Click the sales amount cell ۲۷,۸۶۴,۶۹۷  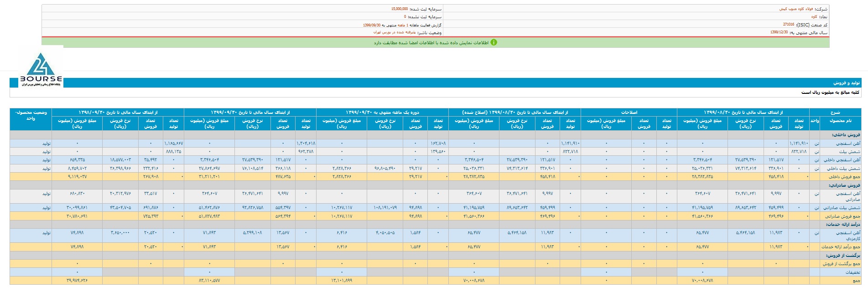pos(209,169)
